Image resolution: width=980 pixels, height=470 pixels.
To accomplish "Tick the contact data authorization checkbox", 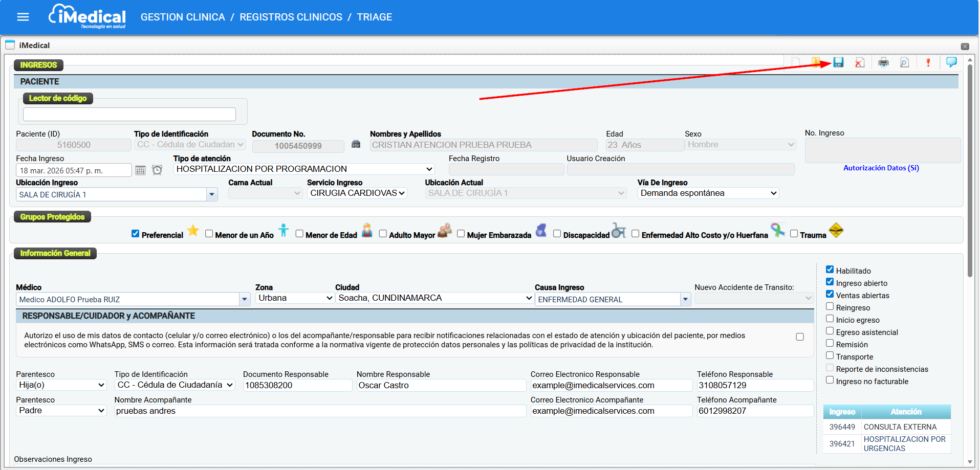I will click(800, 337).
